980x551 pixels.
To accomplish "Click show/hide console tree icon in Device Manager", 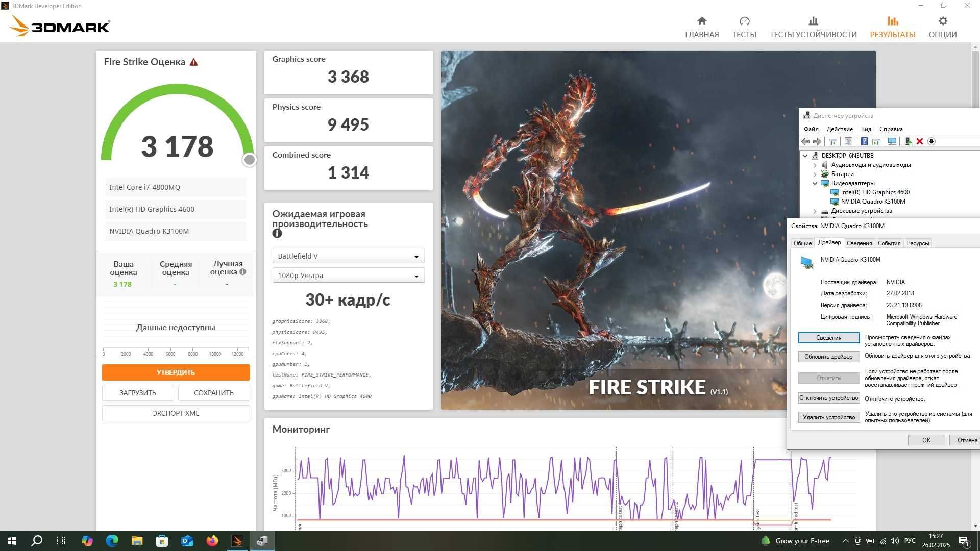I will [833, 142].
